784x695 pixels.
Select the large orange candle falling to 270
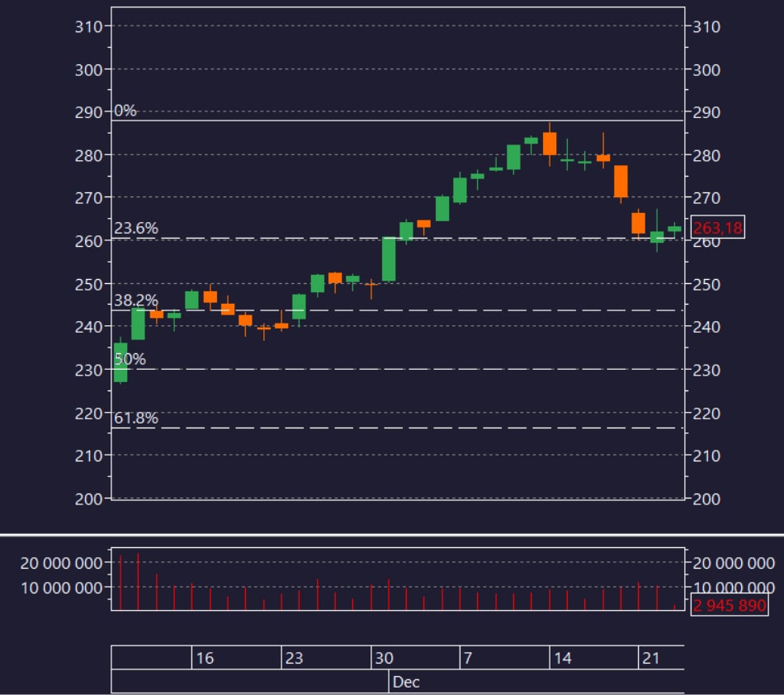click(x=621, y=182)
